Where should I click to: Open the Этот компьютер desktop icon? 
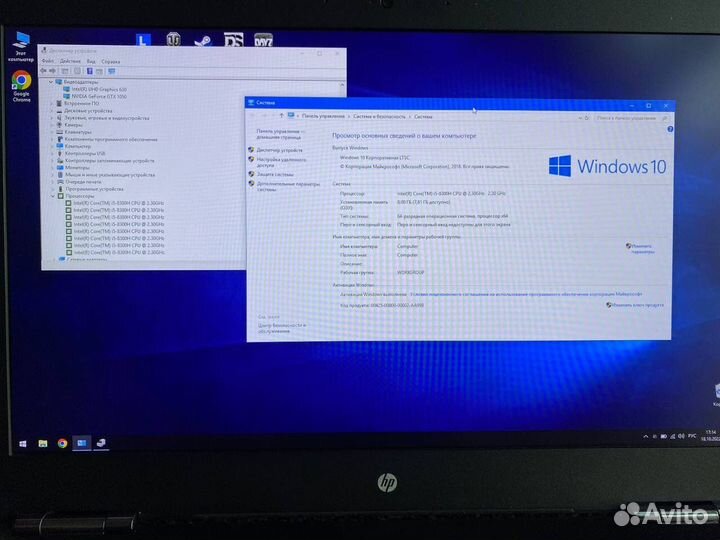pos(21,47)
